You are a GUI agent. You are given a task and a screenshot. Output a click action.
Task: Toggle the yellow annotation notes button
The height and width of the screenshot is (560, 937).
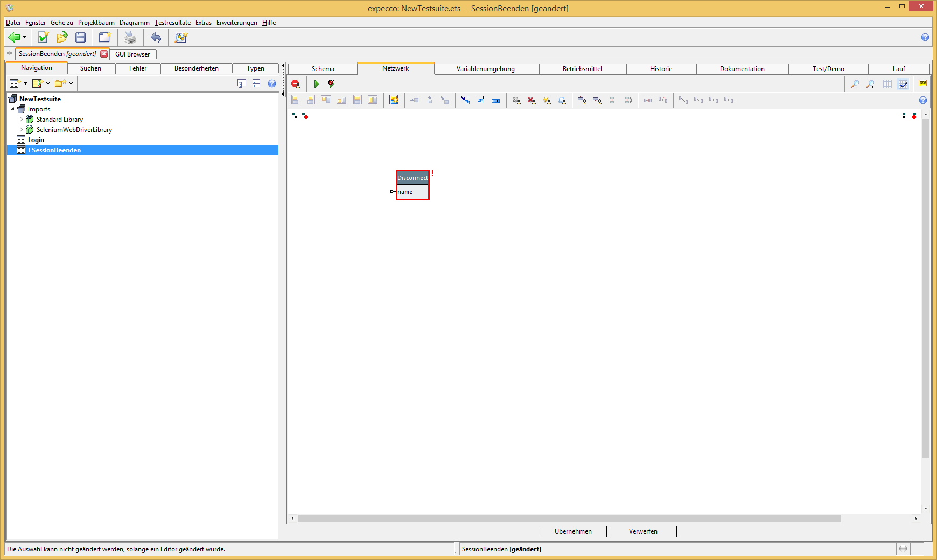[x=922, y=83]
